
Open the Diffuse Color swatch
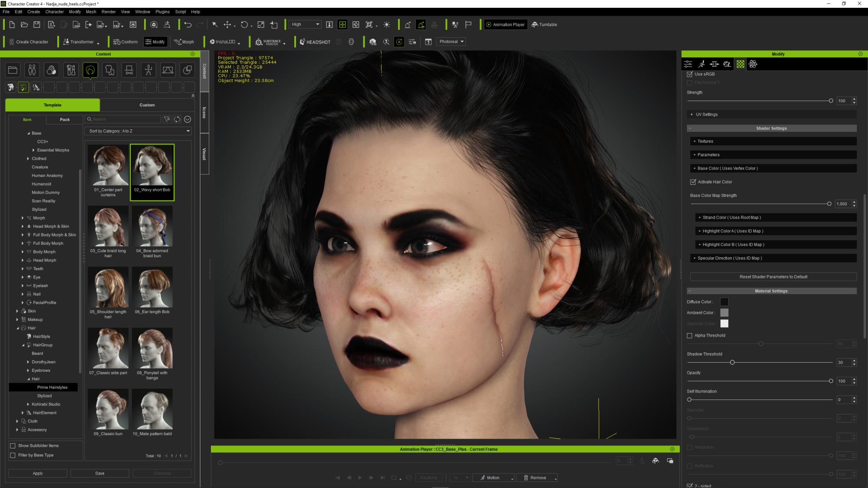click(x=724, y=302)
